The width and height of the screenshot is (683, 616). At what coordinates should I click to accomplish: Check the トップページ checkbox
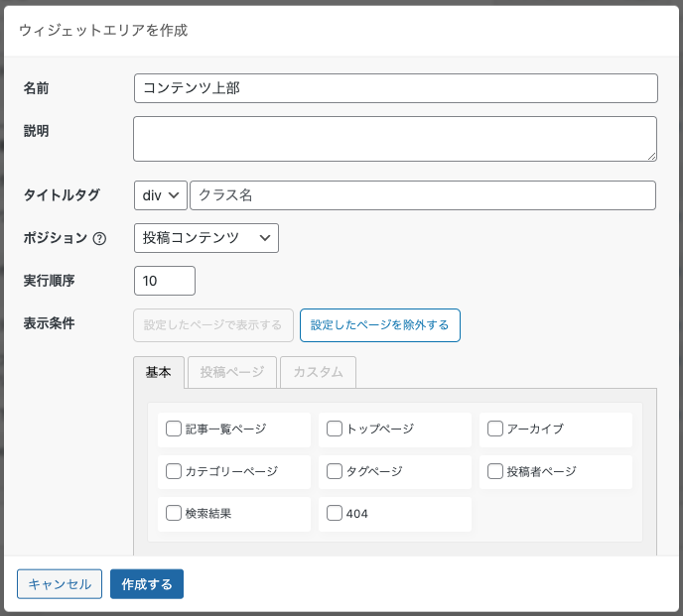[335, 429]
